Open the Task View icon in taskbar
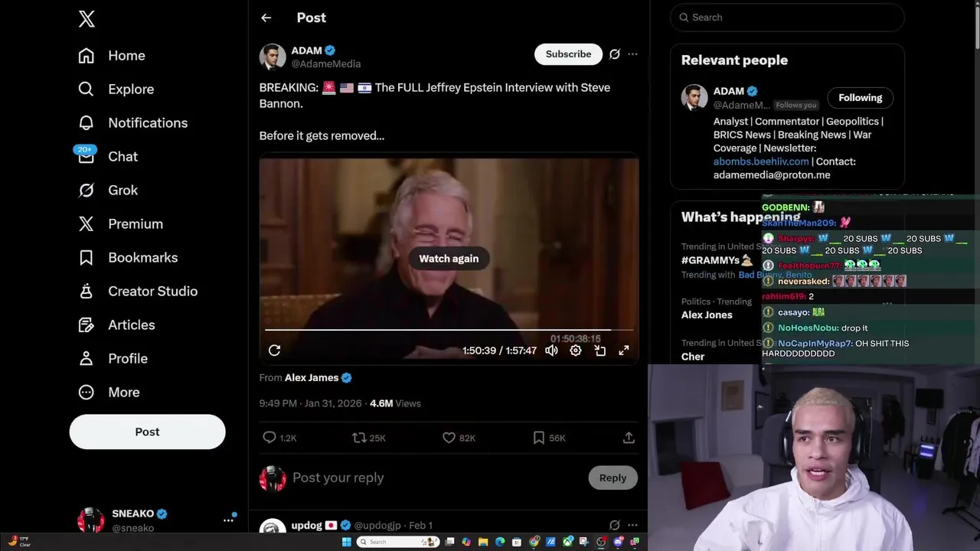The image size is (980, 551). [449, 542]
